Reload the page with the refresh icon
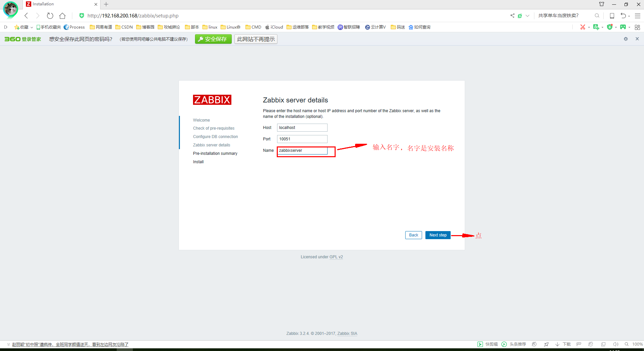The width and height of the screenshot is (644, 351). coord(50,16)
